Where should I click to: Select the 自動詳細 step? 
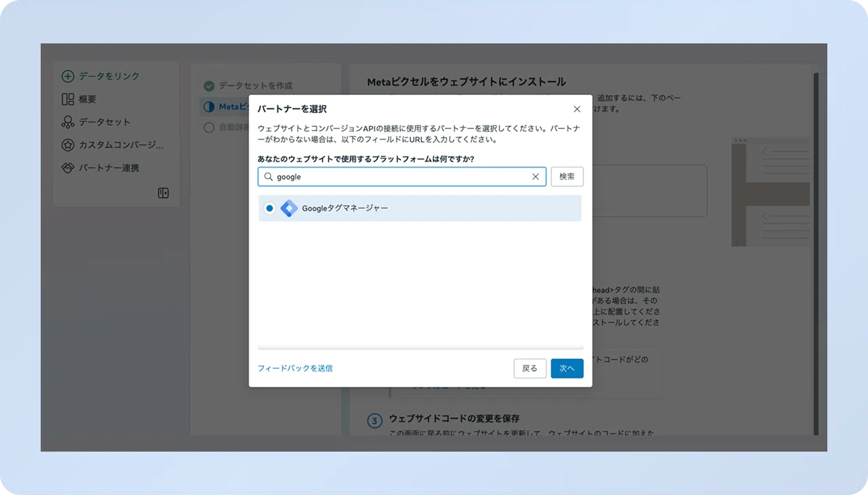(x=226, y=127)
